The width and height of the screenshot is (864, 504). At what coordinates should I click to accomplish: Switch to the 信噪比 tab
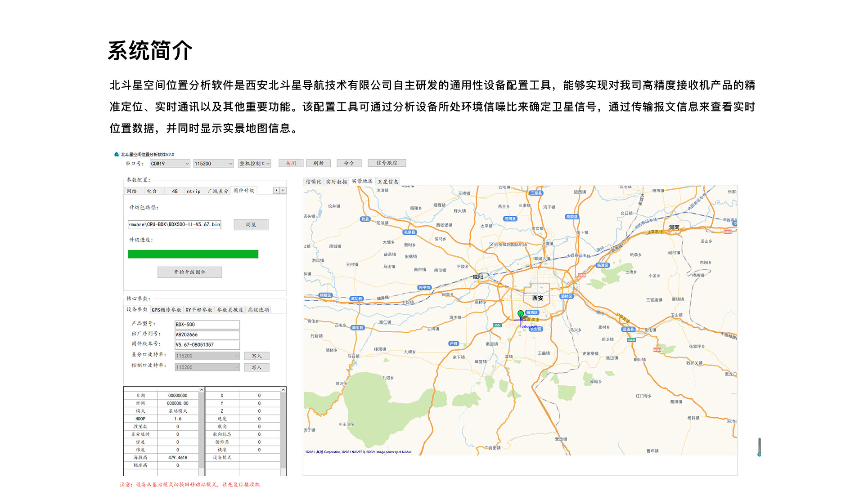pos(313,182)
